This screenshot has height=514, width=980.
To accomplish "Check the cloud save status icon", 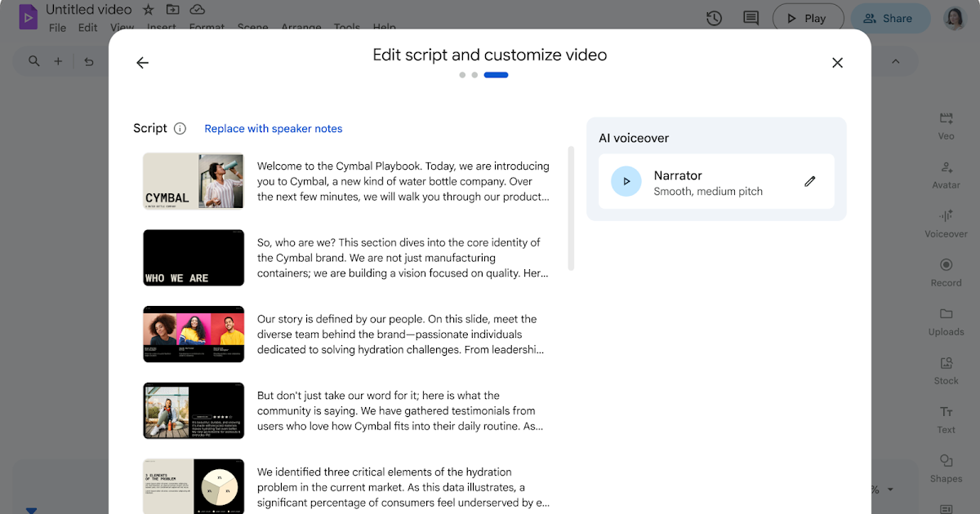I will pos(197,10).
